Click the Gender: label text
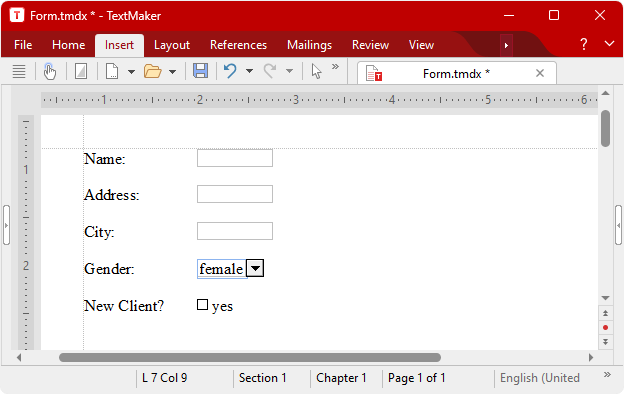Screen dimensions: 624x394 point(109,269)
